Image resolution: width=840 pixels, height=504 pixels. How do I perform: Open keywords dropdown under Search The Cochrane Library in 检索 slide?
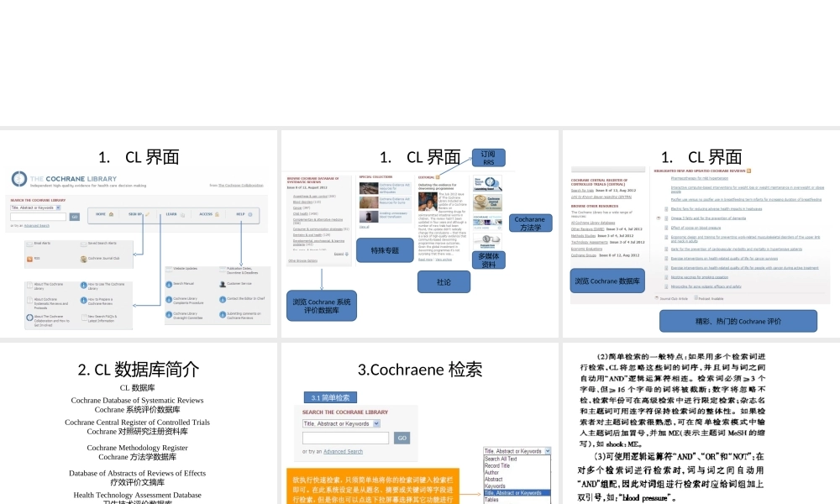[341, 423]
